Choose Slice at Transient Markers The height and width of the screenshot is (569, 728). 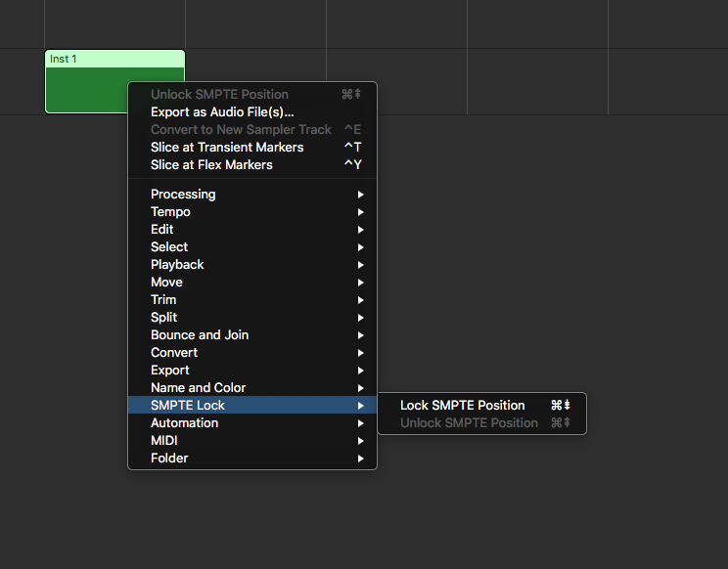(x=227, y=148)
